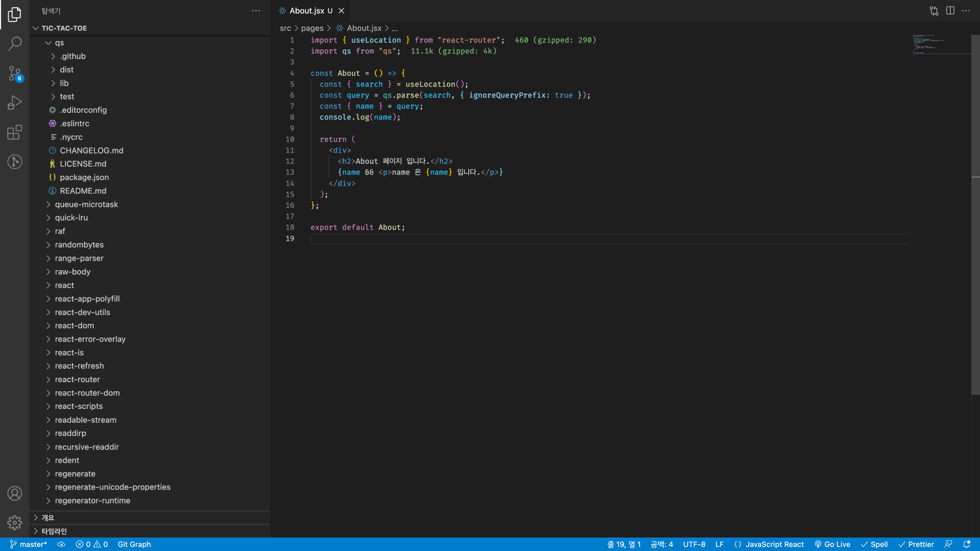Click the Prettier status bar item
Viewport: 980px width, 551px height.
916,544
